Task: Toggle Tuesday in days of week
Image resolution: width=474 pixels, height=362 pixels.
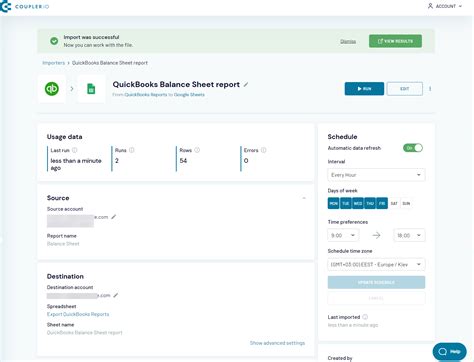Action: [346, 203]
